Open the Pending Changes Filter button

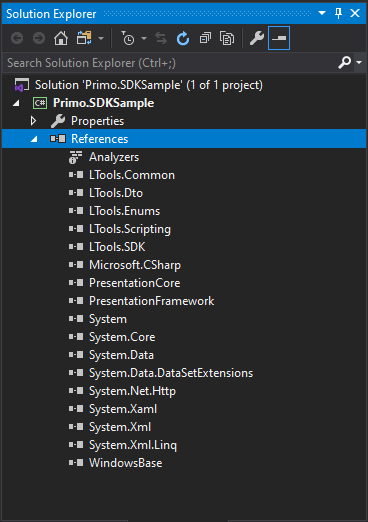click(128, 39)
